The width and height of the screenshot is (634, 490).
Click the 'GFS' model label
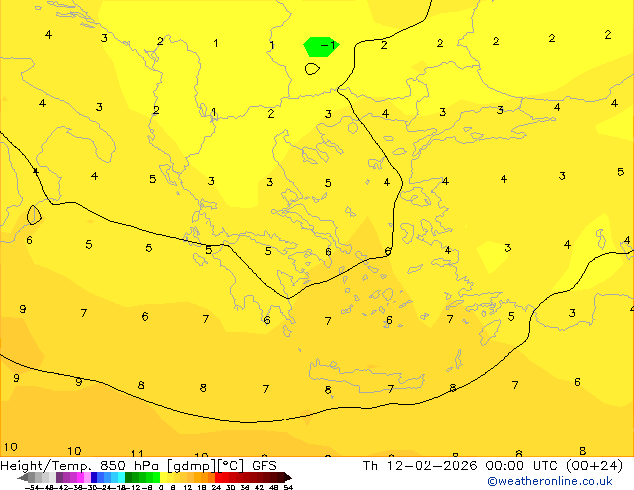264,466
